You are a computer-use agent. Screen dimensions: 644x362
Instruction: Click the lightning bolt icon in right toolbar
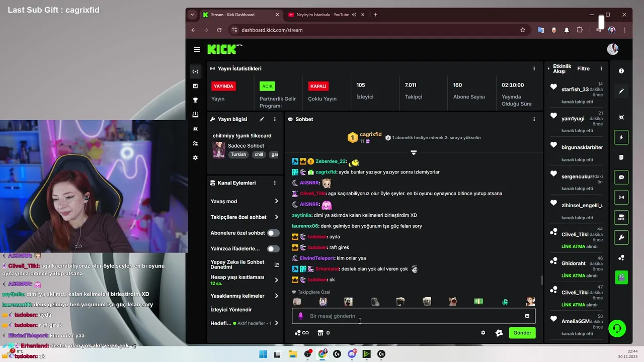click(621, 137)
